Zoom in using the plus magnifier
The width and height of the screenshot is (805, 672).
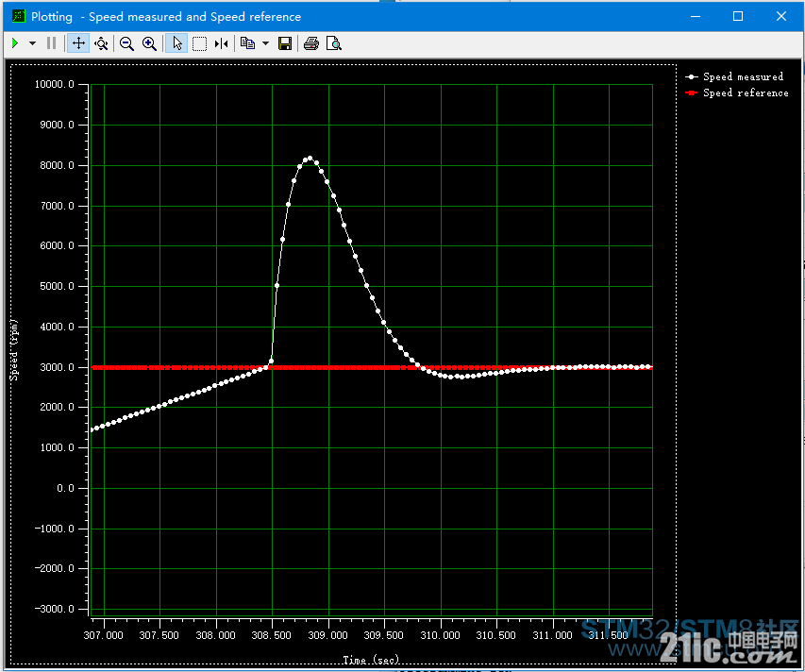point(149,43)
